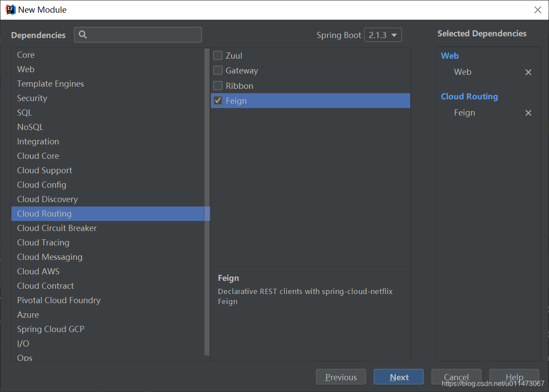Image resolution: width=549 pixels, height=392 pixels.
Task: Enable the Gateway checkbox
Action: (x=218, y=70)
